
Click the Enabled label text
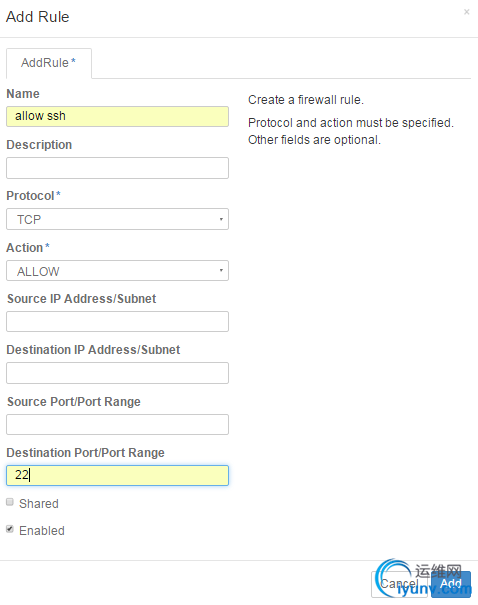click(42, 531)
